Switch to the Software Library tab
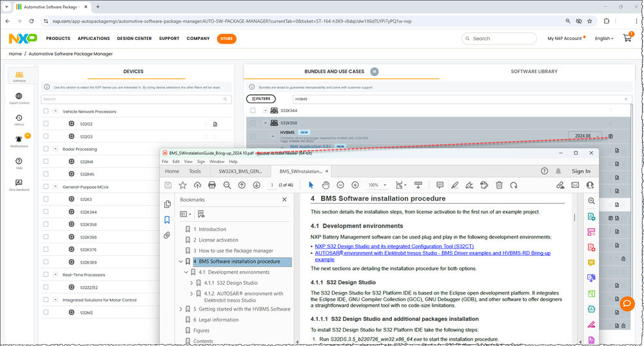Screen dimensions: 644x346 click(534, 72)
